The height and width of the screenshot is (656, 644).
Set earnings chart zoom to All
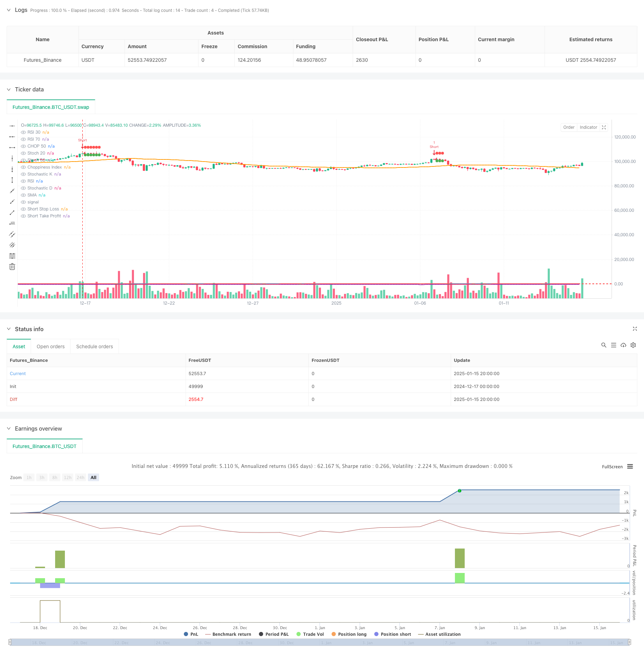point(93,478)
